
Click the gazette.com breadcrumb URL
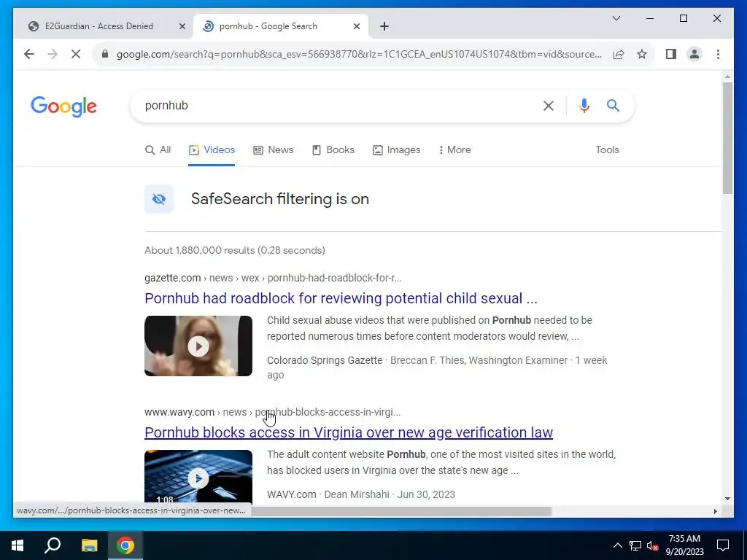tap(273, 278)
